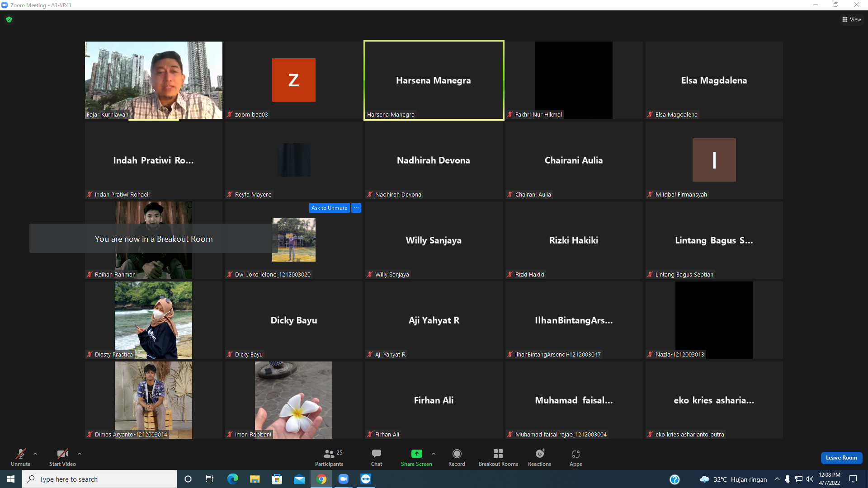Screen dimensions: 868x488
Task: Open Task View on the taskbar
Action: [210, 479]
